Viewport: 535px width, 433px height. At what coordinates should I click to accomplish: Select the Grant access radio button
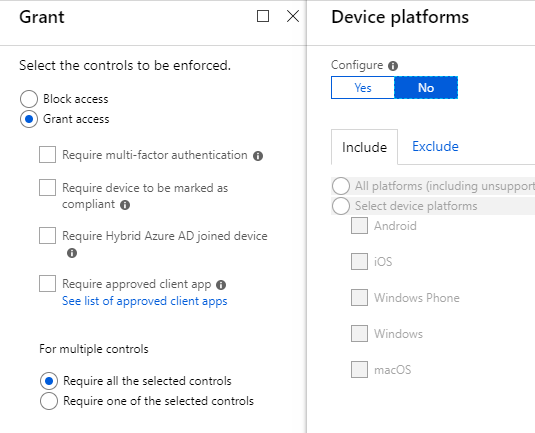point(29,119)
